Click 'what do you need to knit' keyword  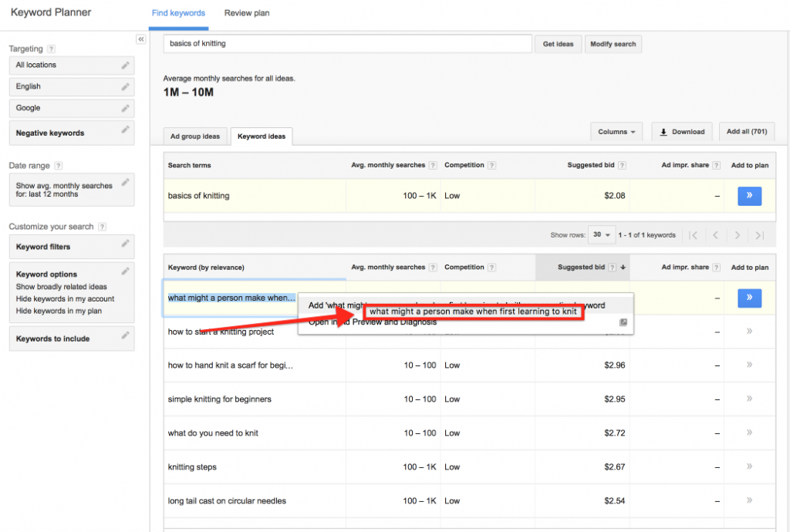213,433
